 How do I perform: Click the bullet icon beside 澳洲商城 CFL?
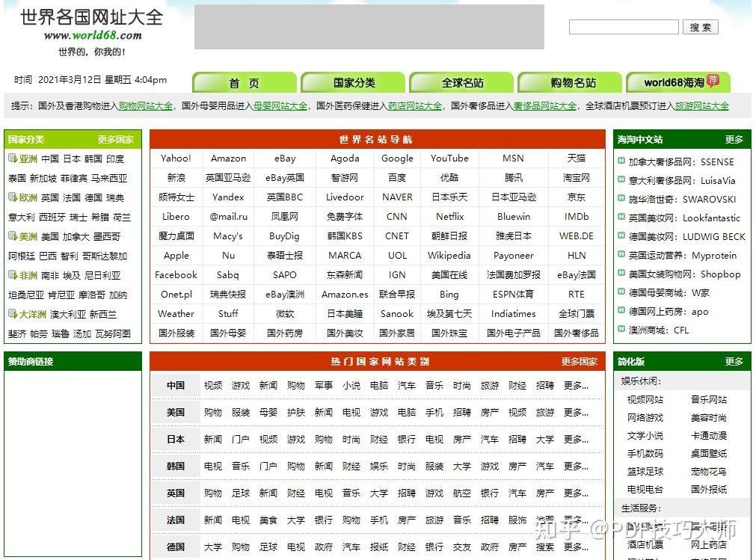click(621, 329)
